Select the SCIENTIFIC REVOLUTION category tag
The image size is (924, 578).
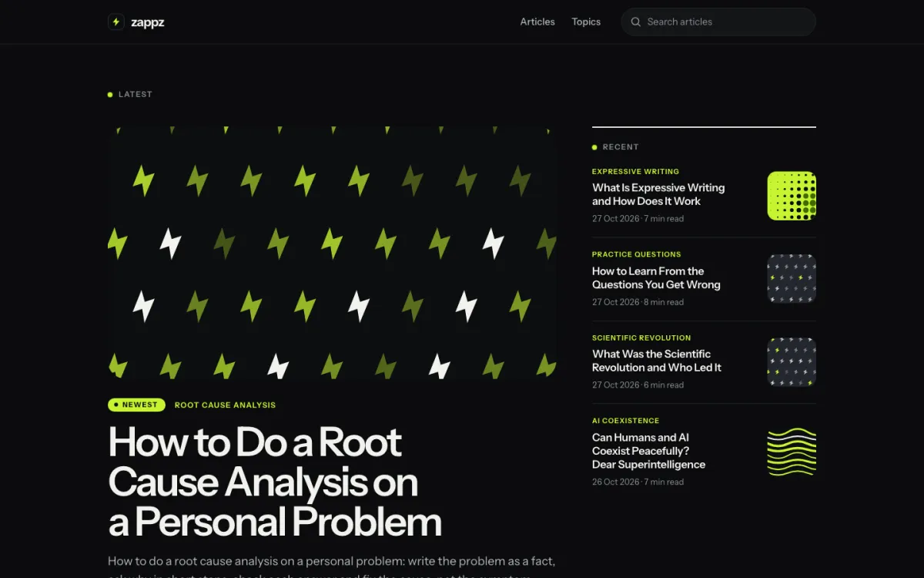pos(641,338)
